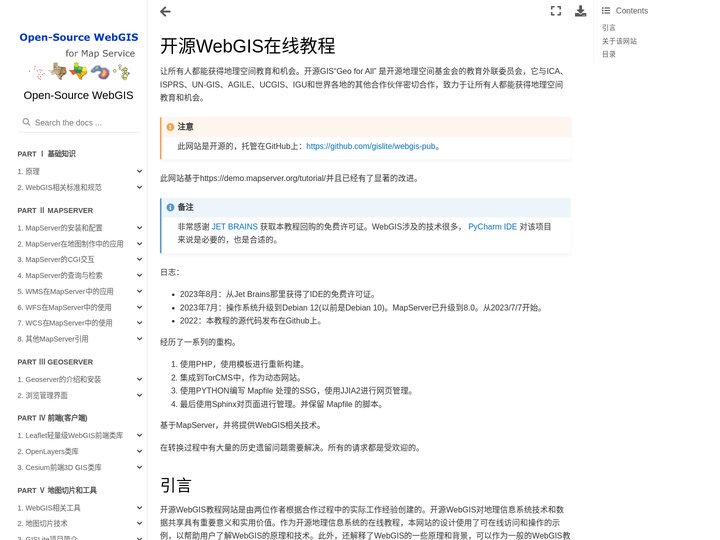Screen dimensions: 720x540
Task: Click the 引言 section heading
Action: coord(175,485)
